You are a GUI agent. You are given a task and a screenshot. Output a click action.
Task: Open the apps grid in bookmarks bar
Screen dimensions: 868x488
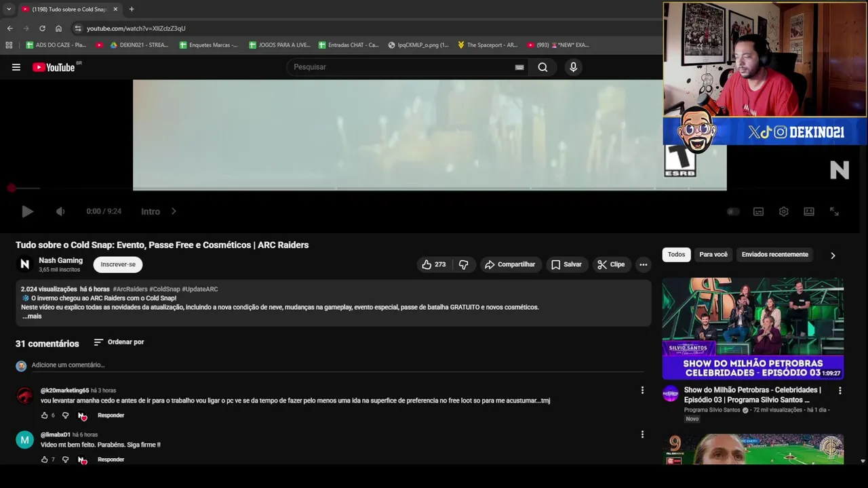(9, 45)
